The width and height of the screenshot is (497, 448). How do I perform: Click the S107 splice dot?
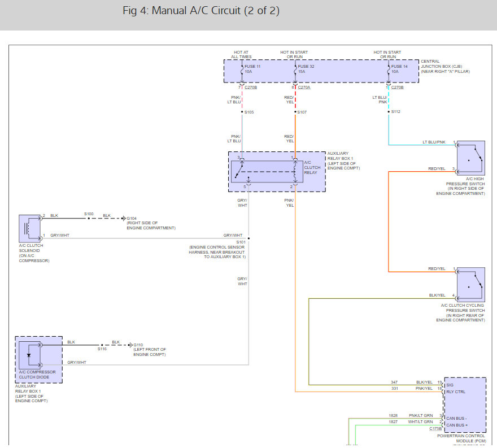295,112
